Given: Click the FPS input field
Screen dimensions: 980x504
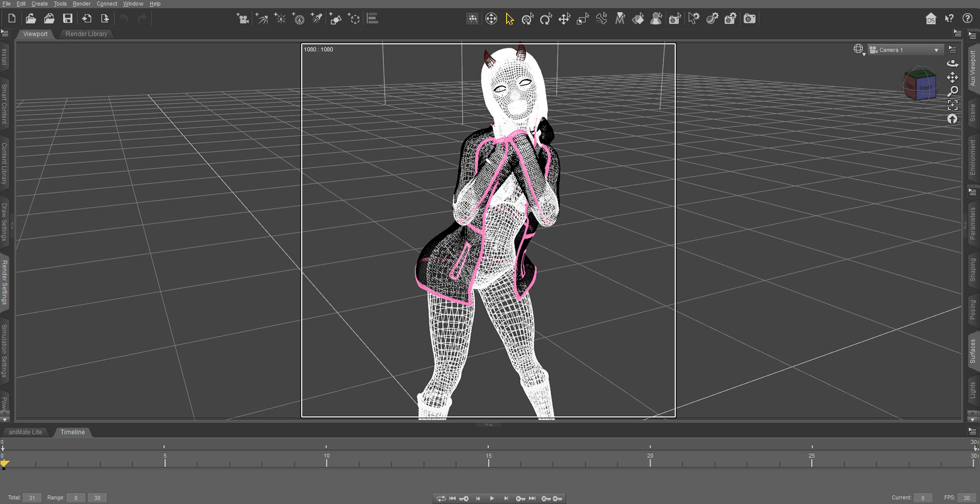Looking at the screenshot, I should click(967, 498).
